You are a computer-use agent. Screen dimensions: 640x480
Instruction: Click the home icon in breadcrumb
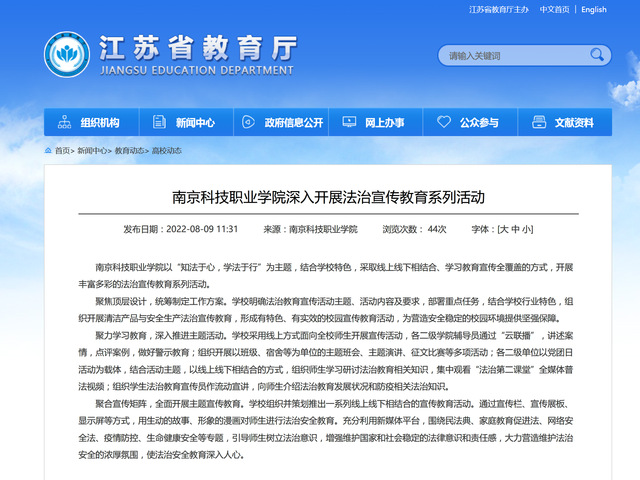(48, 151)
